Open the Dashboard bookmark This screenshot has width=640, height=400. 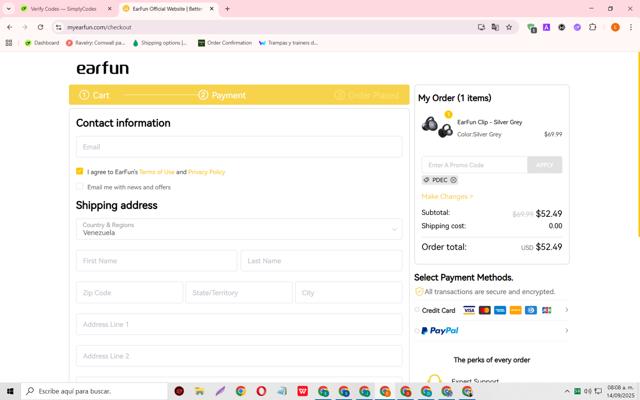(x=42, y=43)
